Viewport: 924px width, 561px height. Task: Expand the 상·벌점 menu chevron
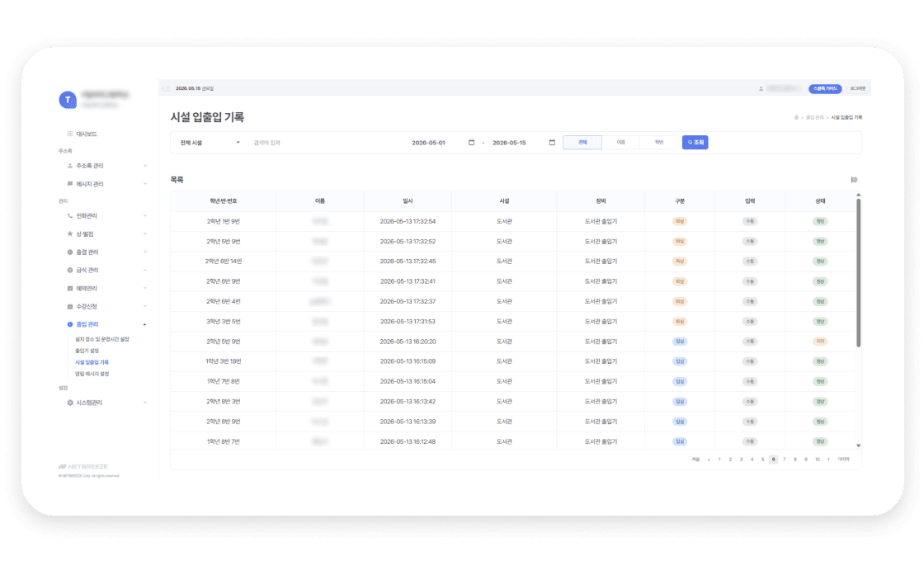click(145, 234)
